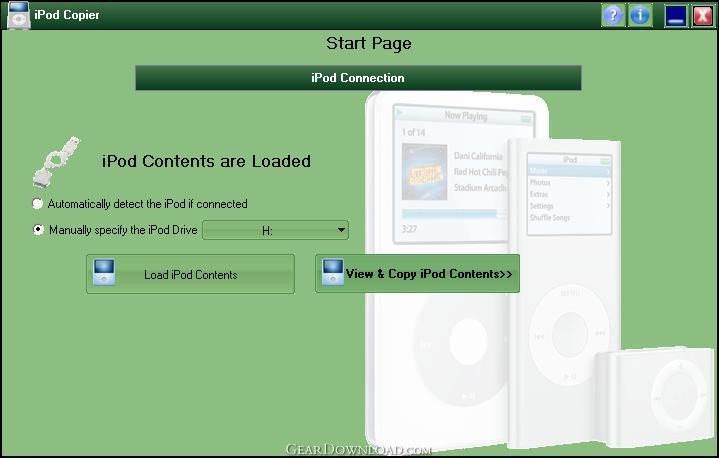Screen dimensions: 719x458
Task: Click the iPod Copier app icon in title bar
Action: click(18, 15)
